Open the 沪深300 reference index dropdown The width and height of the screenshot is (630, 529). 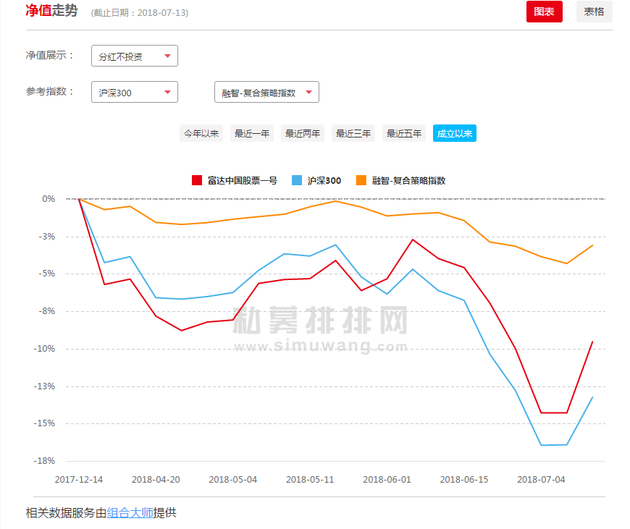point(134,93)
